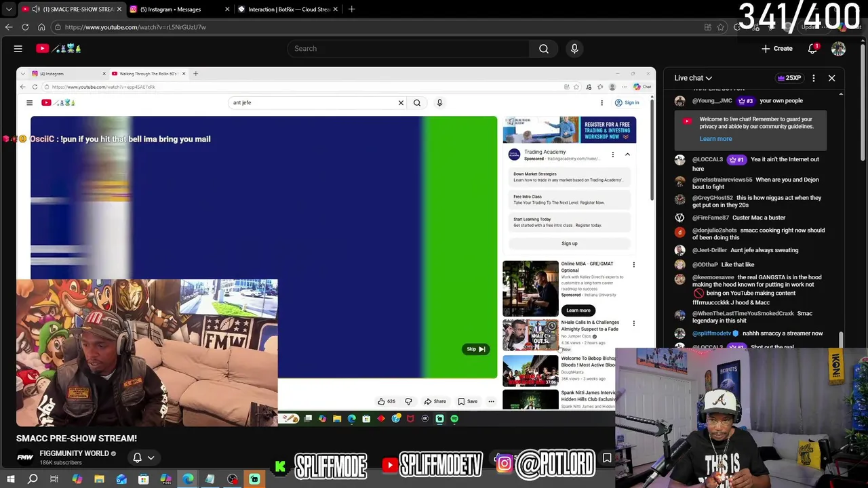Open the Trading Academy ad options menu
The width and height of the screenshot is (868, 488).
612,155
